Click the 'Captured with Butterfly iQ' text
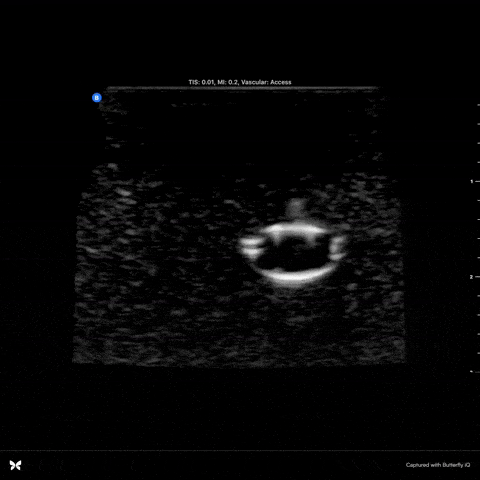The height and width of the screenshot is (480, 480). tap(438, 465)
